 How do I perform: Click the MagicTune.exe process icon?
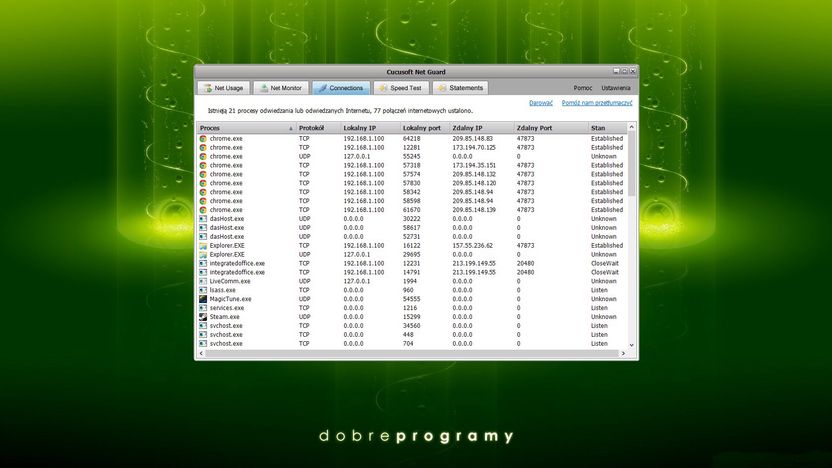coord(203,299)
